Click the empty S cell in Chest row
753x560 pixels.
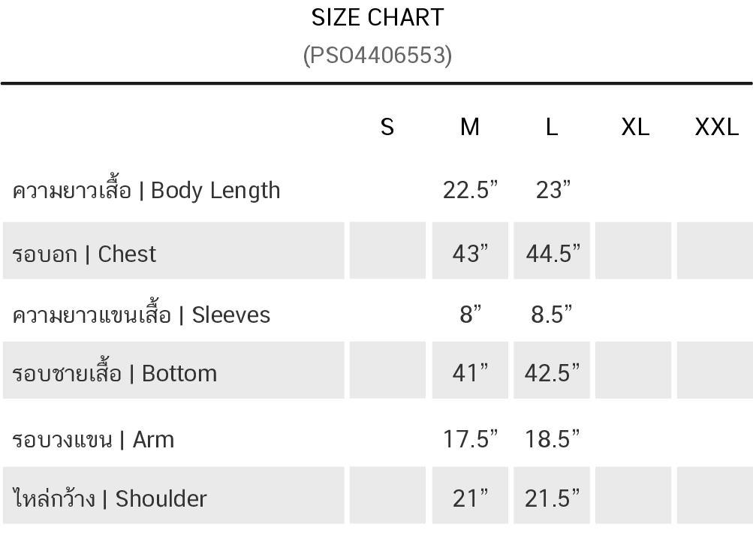click(x=387, y=251)
